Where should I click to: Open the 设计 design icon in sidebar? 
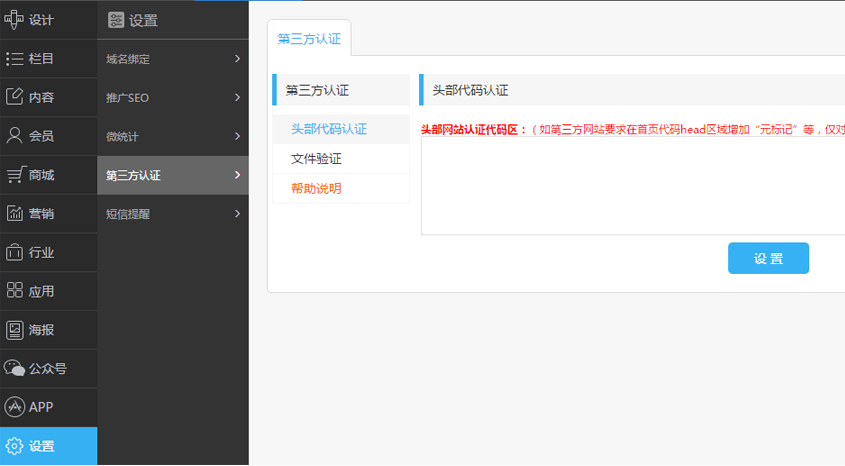tap(14, 20)
